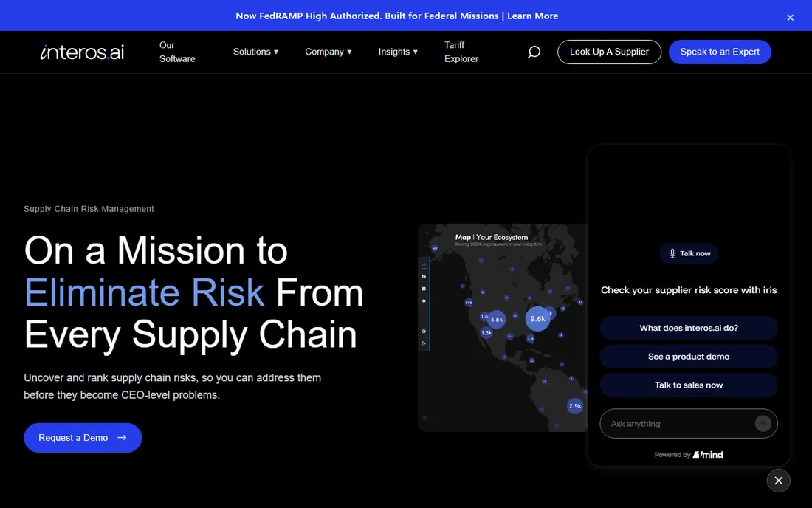The image size is (812, 508).
Task: Click Request a Demo button
Action: click(83, 438)
